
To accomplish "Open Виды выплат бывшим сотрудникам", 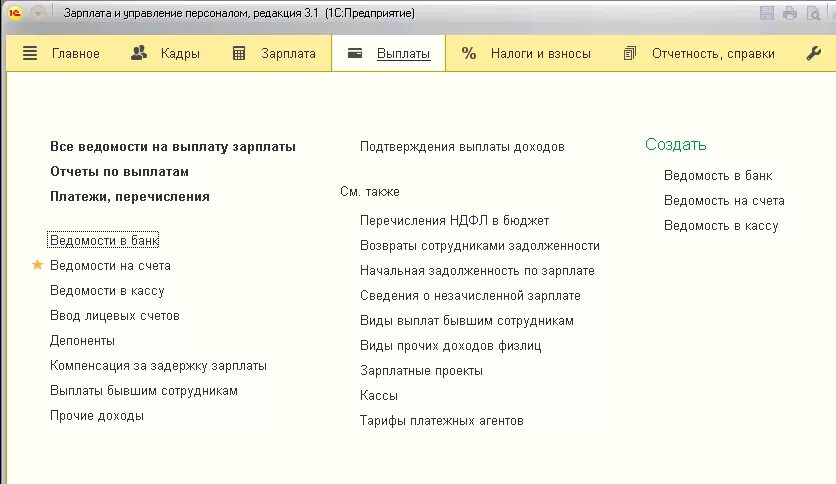I will pos(467,321).
